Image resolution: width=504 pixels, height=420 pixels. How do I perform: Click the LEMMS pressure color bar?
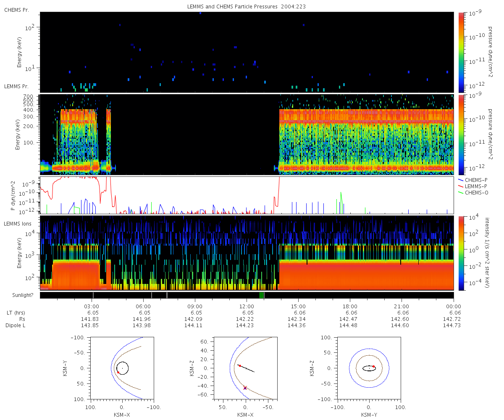click(461, 134)
